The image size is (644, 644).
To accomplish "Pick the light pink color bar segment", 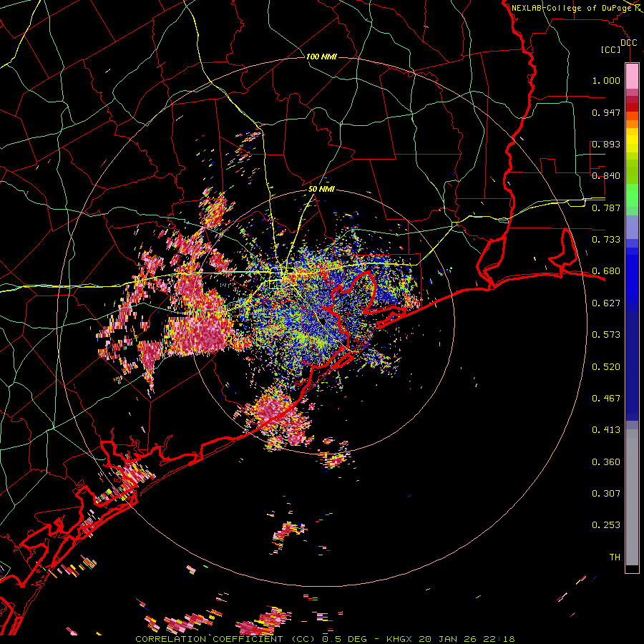I will (632, 77).
